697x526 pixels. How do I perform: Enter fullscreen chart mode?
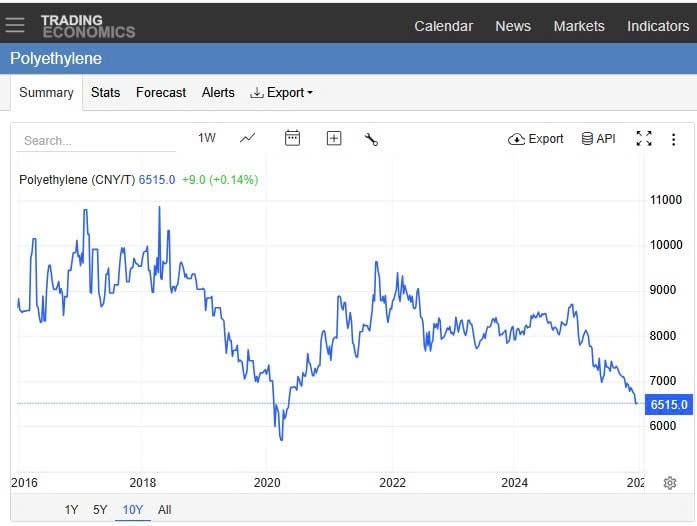(x=644, y=139)
